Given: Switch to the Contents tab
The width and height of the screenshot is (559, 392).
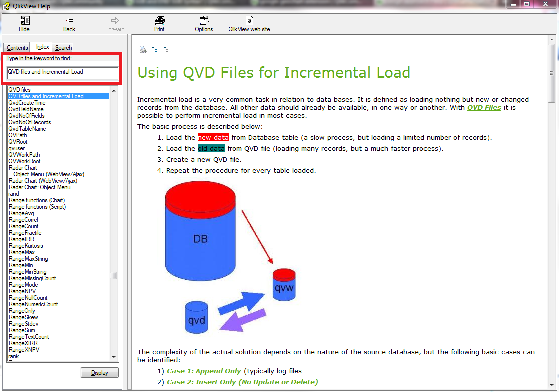Looking at the screenshot, I should coord(17,48).
